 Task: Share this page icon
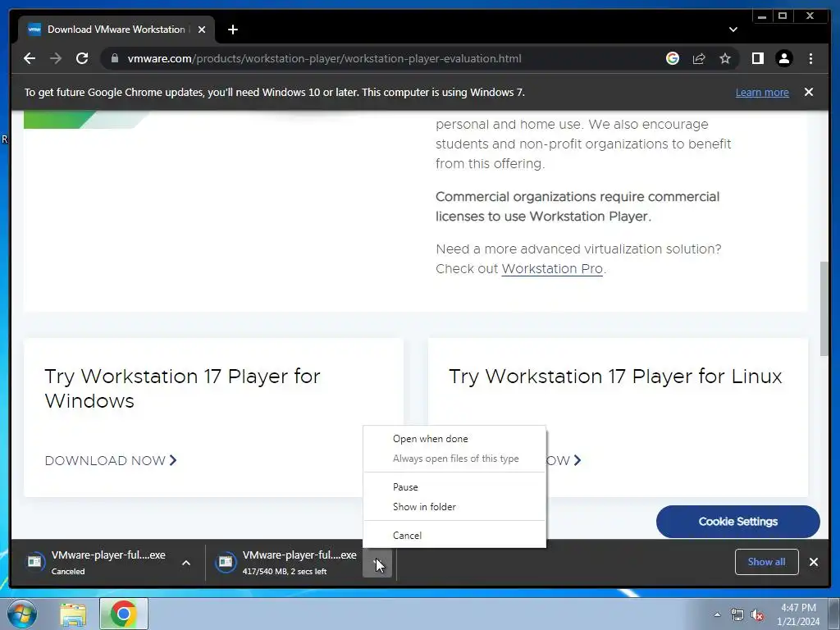[x=699, y=58]
